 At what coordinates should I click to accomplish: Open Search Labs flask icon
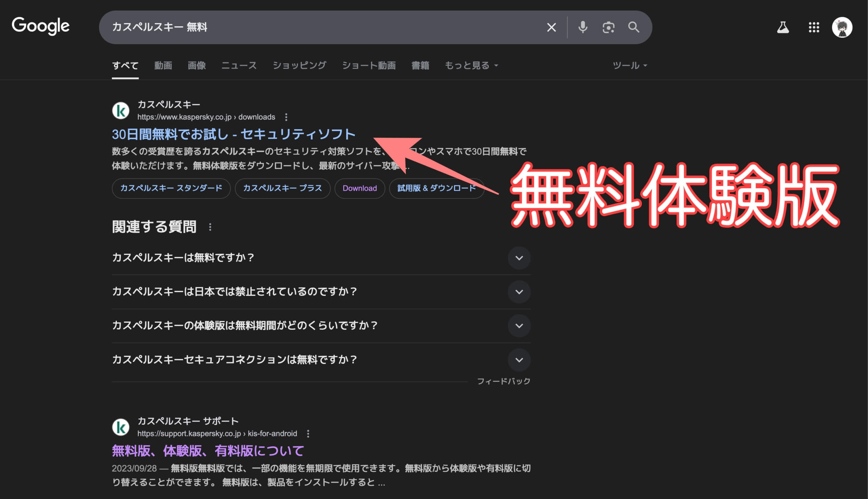[x=783, y=27]
